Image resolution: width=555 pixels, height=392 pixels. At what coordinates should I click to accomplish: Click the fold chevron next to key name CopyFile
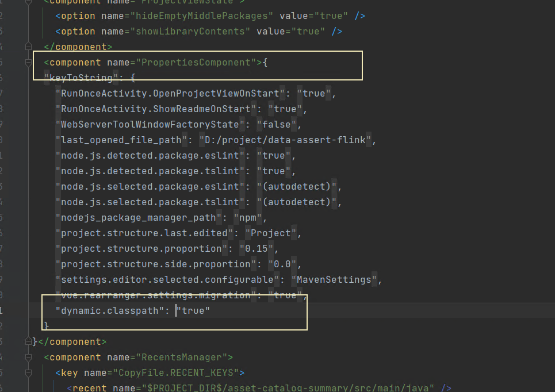[28, 372]
